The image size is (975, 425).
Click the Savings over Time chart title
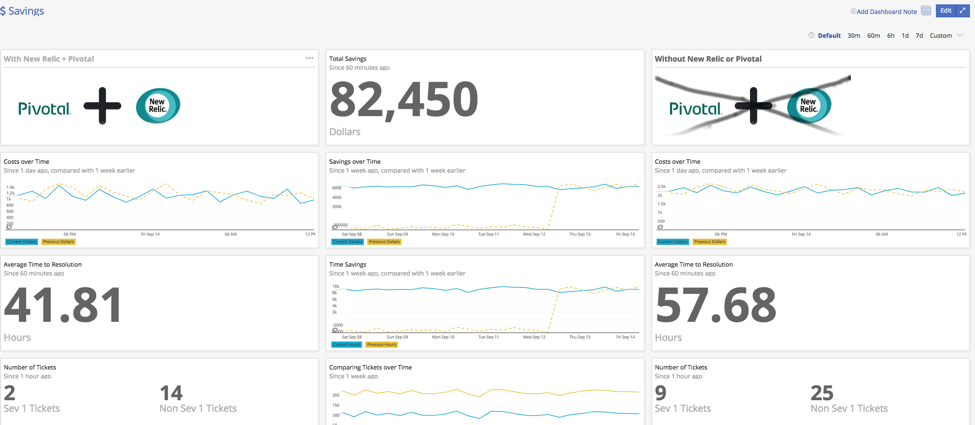pyautogui.click(x=355, y=161)
